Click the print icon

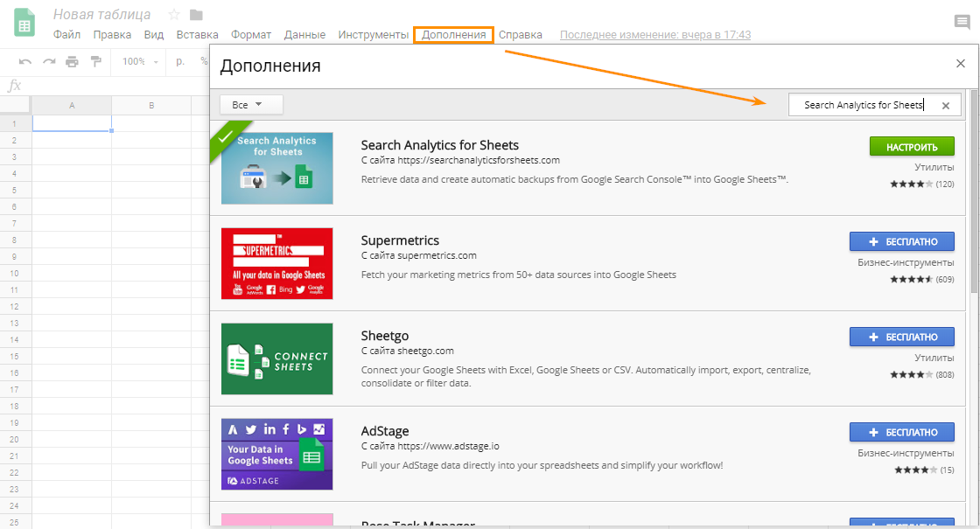click(x=73, y=61)
